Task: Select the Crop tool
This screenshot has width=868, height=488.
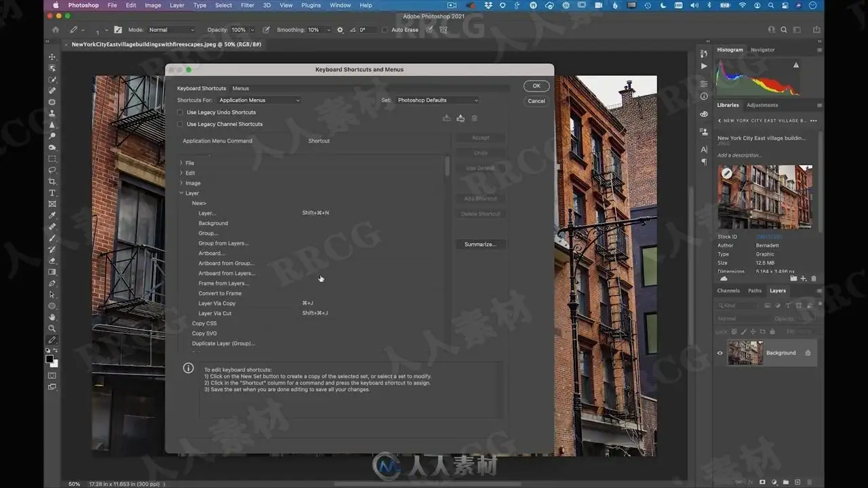Action: tap(52, 182)
